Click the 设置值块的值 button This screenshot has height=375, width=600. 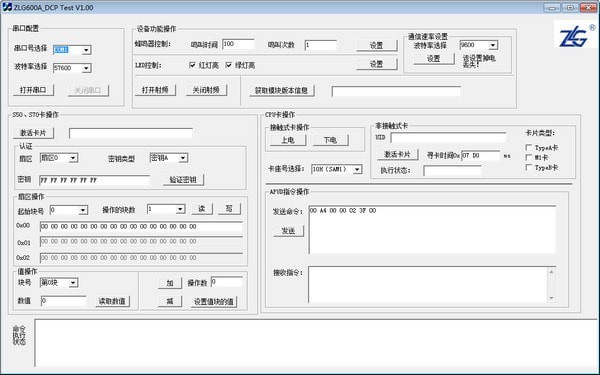click(x=214, y=302)
